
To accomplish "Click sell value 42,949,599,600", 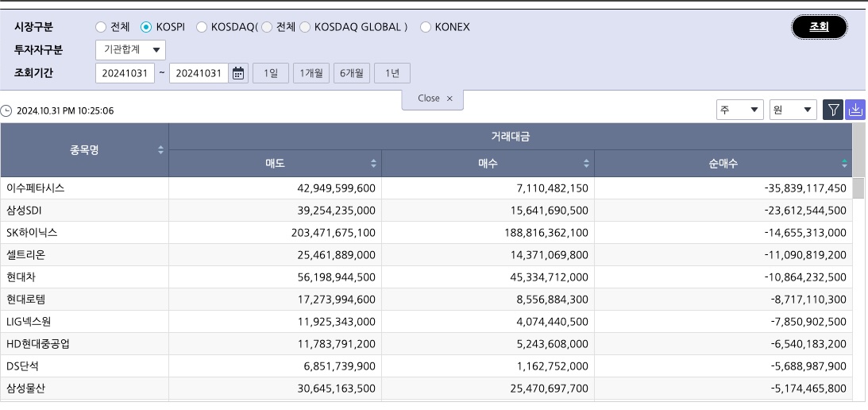I will 336,188.
